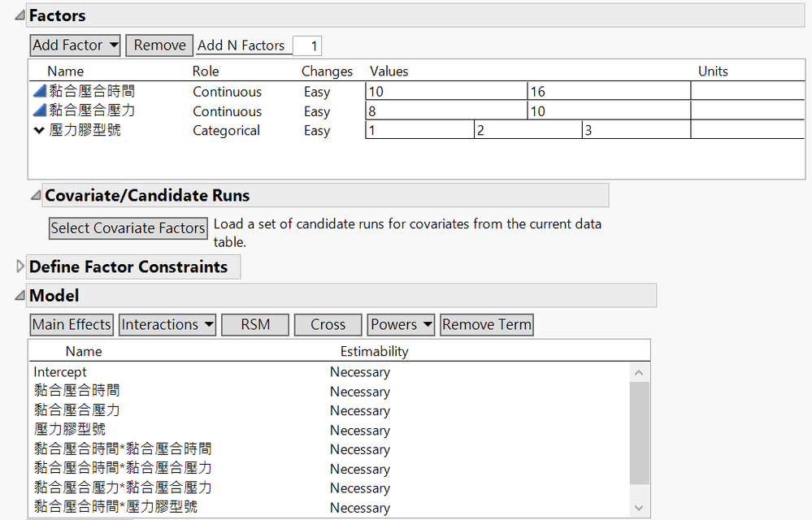Click the continuous role icon beside 黏合壓合壓力
Screen dimensions: 812x520
click(40, 111)
